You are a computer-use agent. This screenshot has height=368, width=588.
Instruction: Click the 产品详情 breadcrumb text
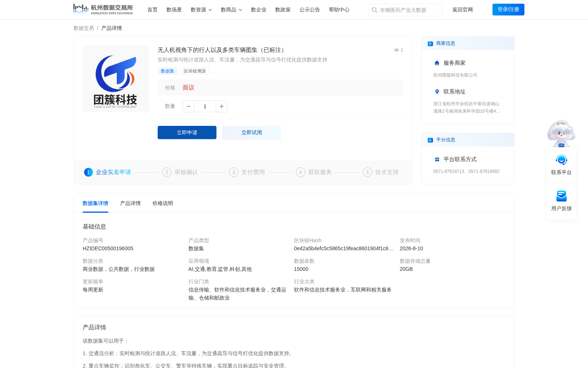pos(112,28)
